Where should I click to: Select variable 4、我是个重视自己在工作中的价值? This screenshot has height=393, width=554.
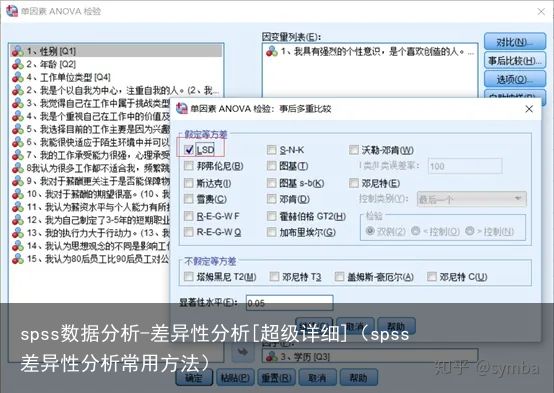tap(90, 116)
